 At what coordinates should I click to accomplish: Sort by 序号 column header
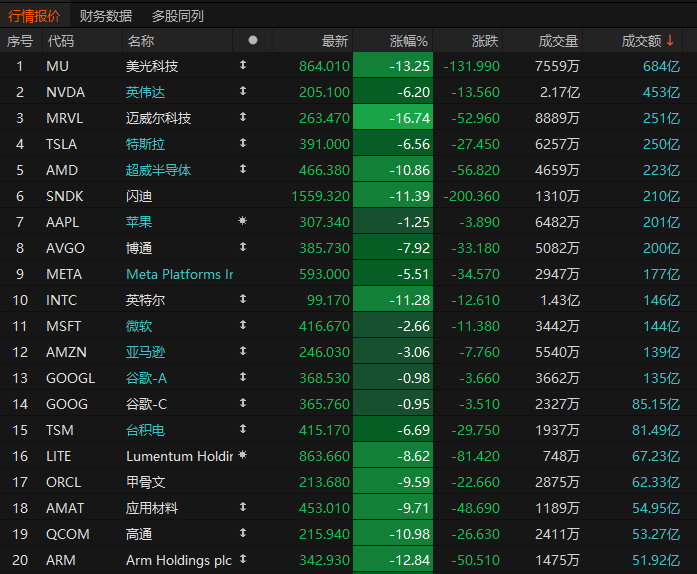pos(20,41)
